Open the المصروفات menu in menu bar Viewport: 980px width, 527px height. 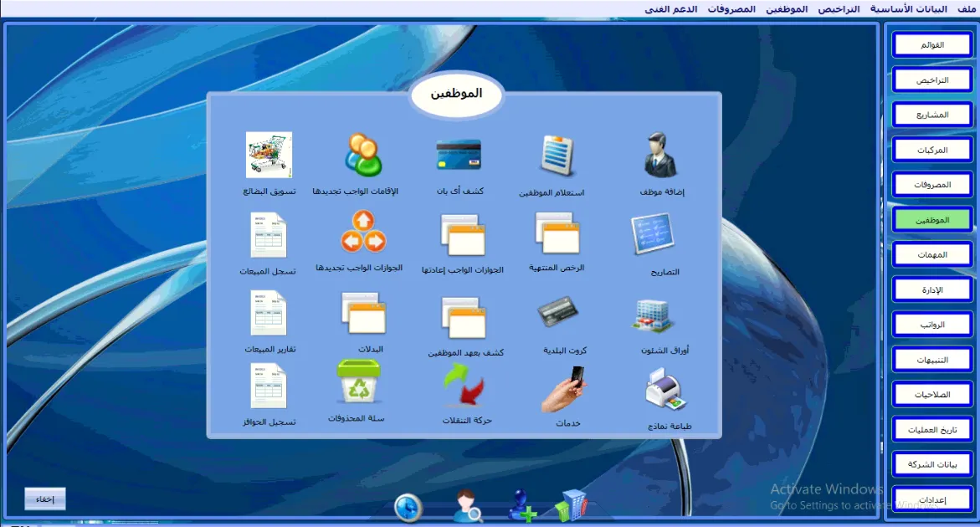coord(731,8)
